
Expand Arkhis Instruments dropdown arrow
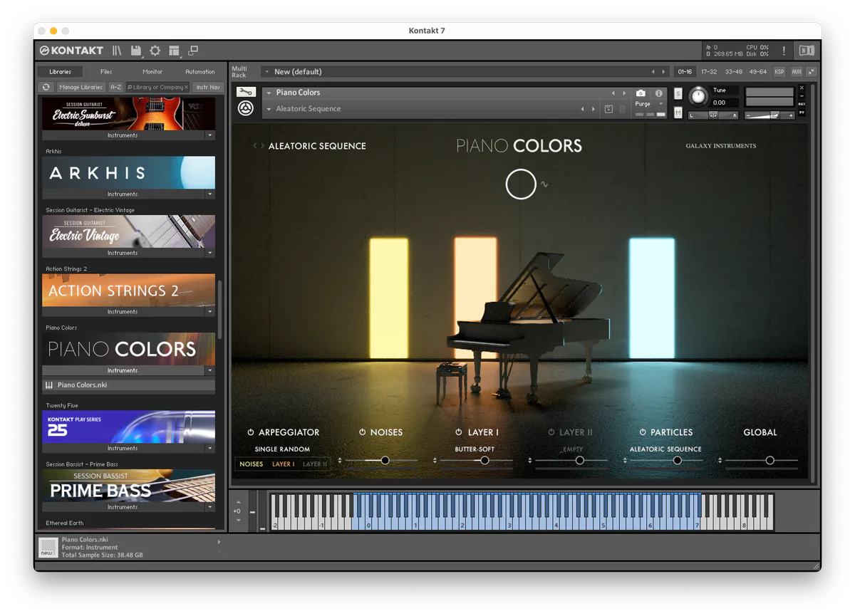point(209,194)
